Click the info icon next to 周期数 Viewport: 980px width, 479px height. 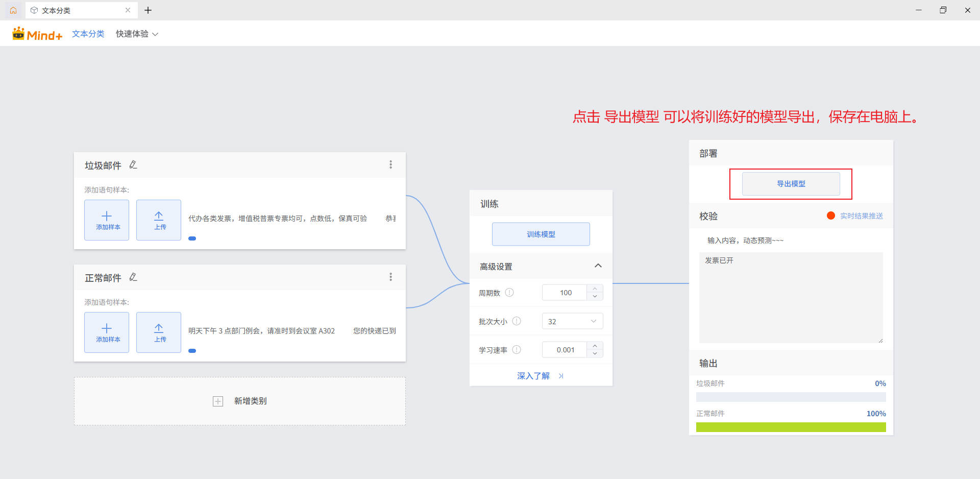pos(509,293)
